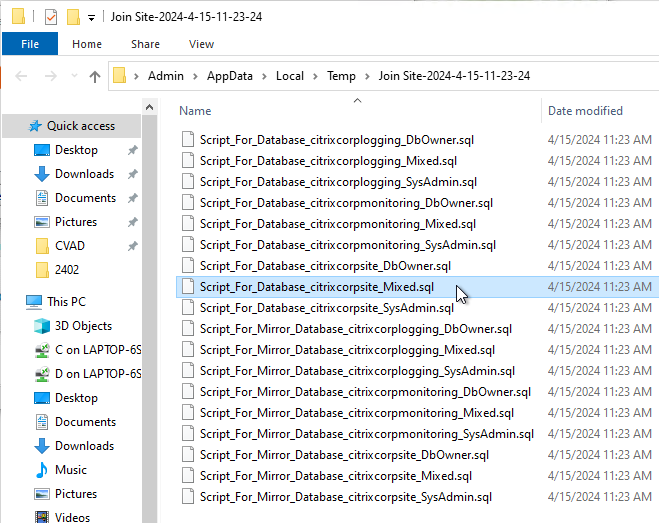Switch to the Home ribbon tab
Screen dimensions: 659x523
click(87, 44)
